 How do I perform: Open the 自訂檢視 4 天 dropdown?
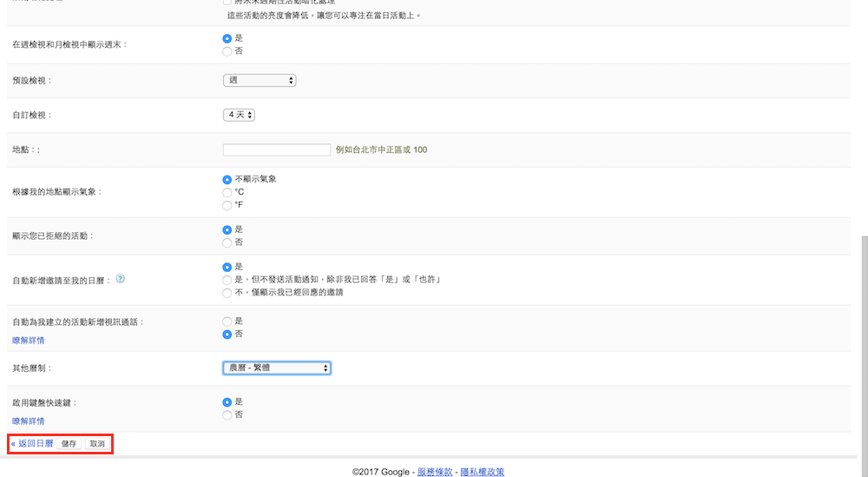(239, 115)
